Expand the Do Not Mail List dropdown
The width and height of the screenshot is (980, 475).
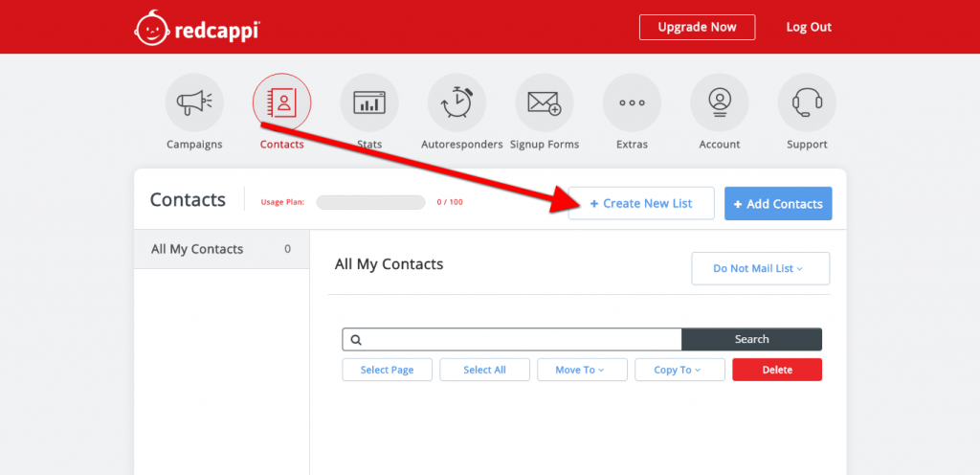[761, 268]
